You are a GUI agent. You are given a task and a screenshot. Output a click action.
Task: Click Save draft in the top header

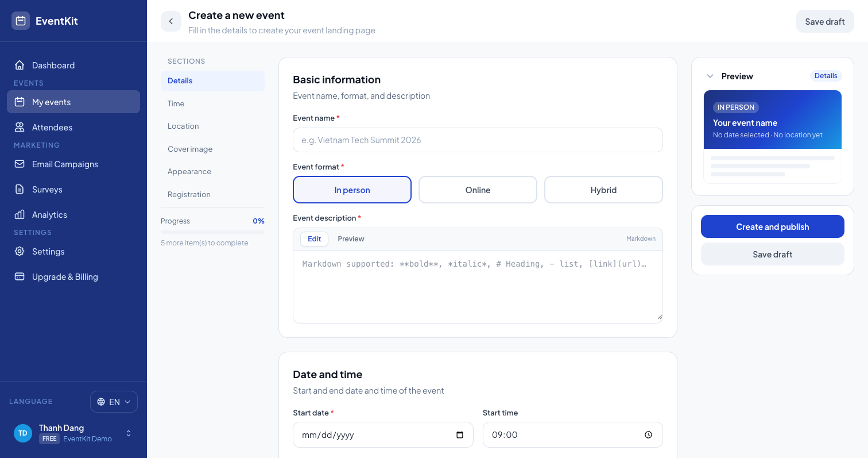click(825, 21)
